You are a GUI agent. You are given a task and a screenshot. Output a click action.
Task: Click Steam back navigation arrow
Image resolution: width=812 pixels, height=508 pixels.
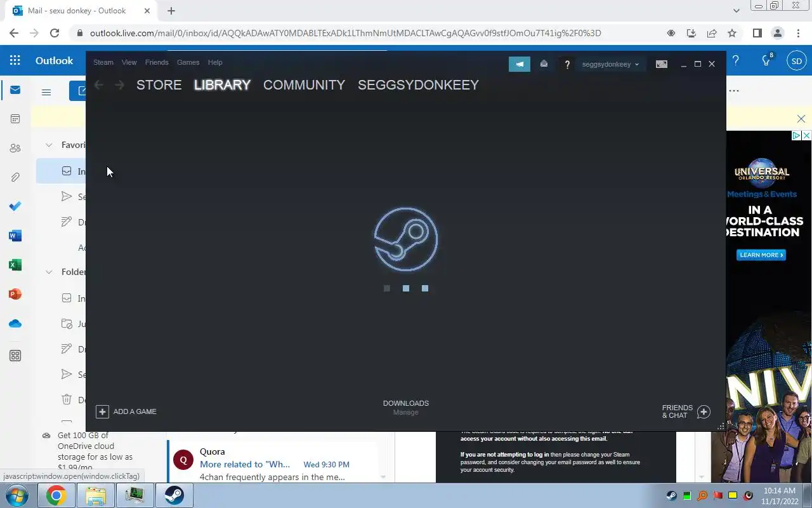99,85
